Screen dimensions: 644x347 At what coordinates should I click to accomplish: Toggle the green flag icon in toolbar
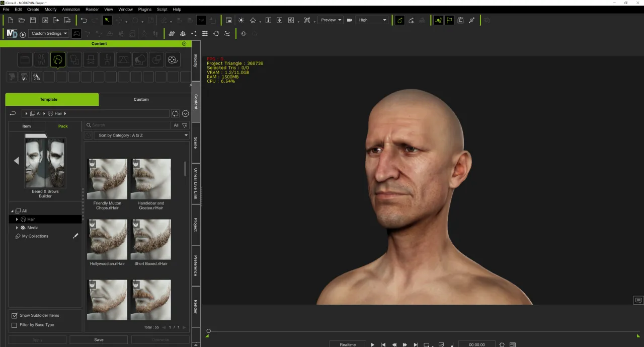click(x=449, y=20)
